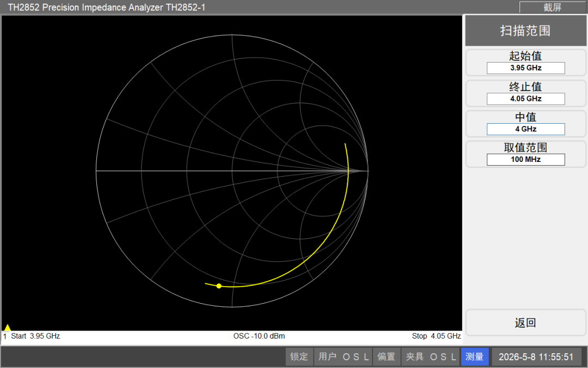Click the 偏置 bias button

click(386, 357)
